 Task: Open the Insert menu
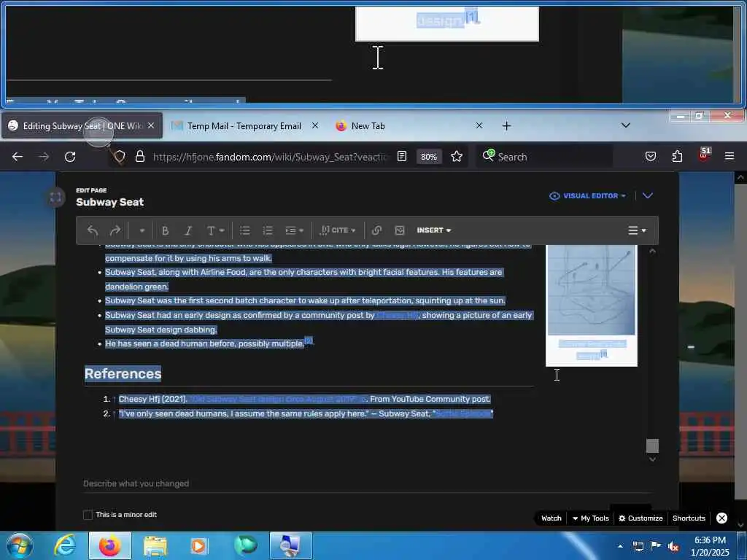tap(433, 230)
